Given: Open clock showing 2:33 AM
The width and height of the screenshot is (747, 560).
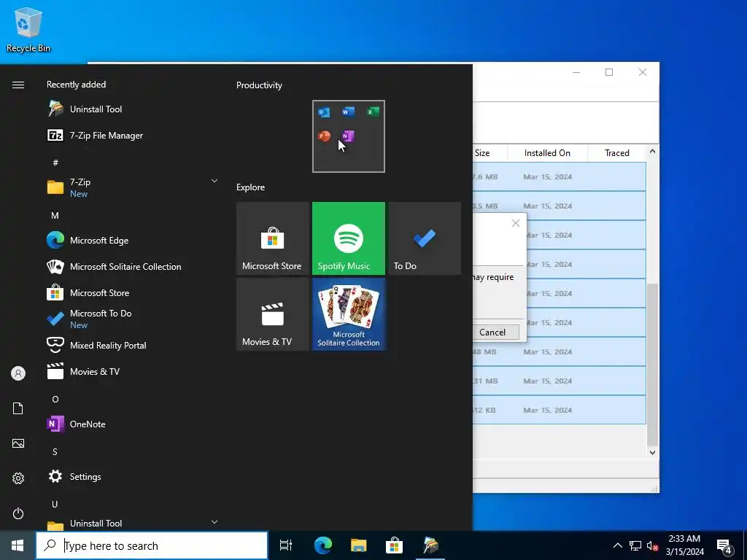Looking at the screenshot, I should (684, 545).
